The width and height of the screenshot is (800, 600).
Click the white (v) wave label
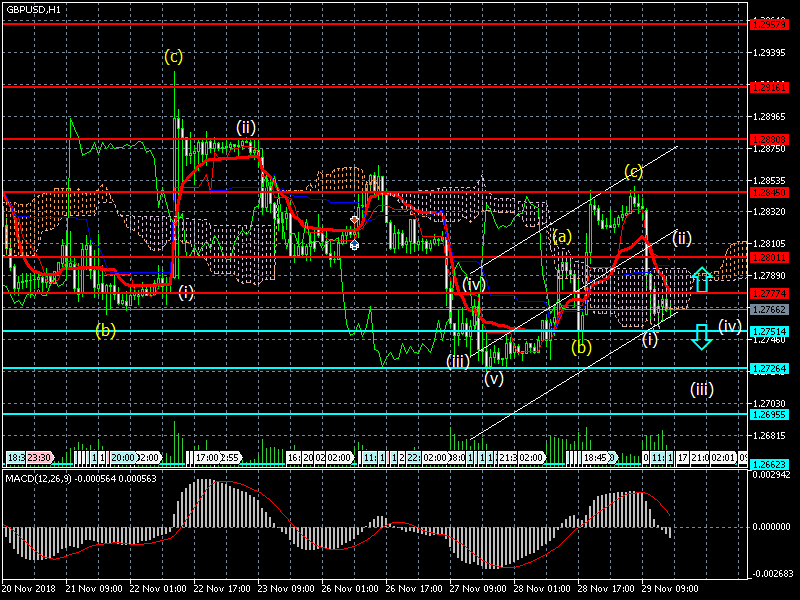point(494,379)
